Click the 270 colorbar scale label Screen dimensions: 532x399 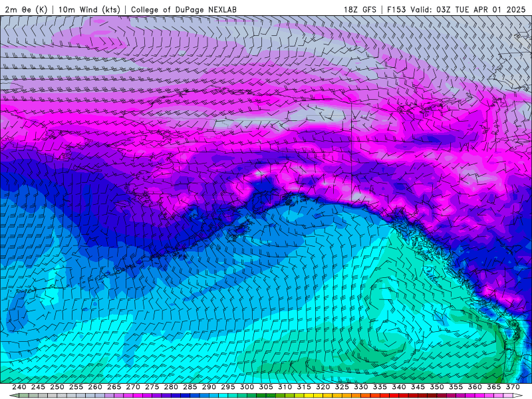[x=133, y=387]
